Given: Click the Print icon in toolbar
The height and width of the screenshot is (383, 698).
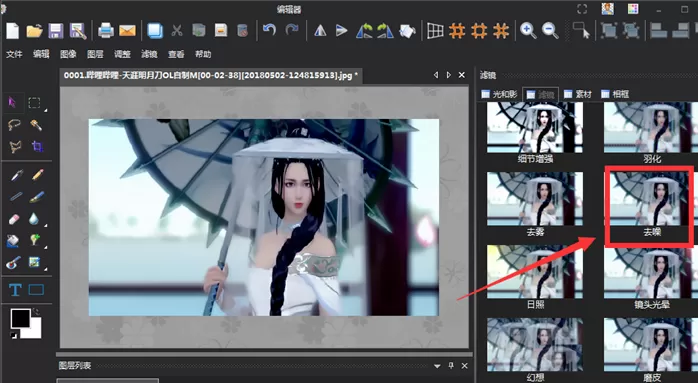Looking at the screenshot, I should click(x=106, y=31).
